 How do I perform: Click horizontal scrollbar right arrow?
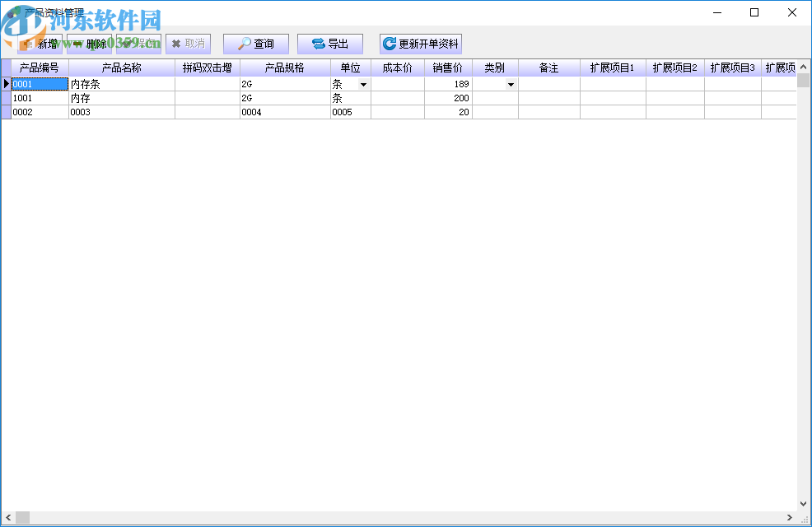tap(790, 517)
